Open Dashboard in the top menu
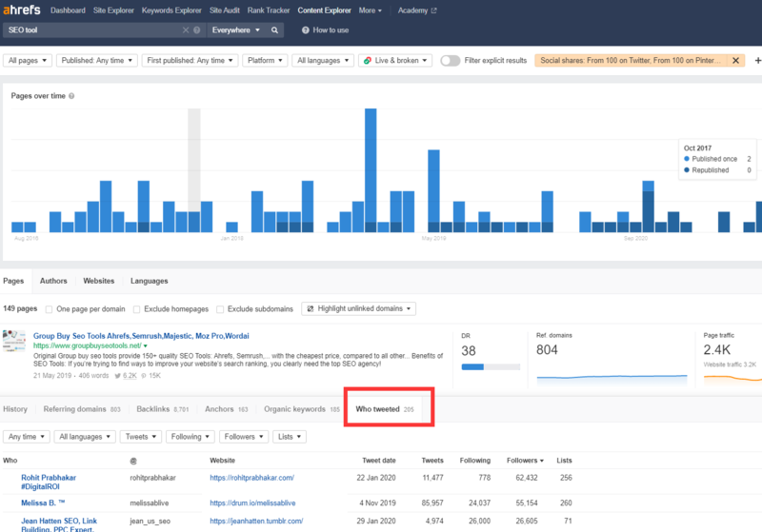The image size is (762, 532). 68,10
